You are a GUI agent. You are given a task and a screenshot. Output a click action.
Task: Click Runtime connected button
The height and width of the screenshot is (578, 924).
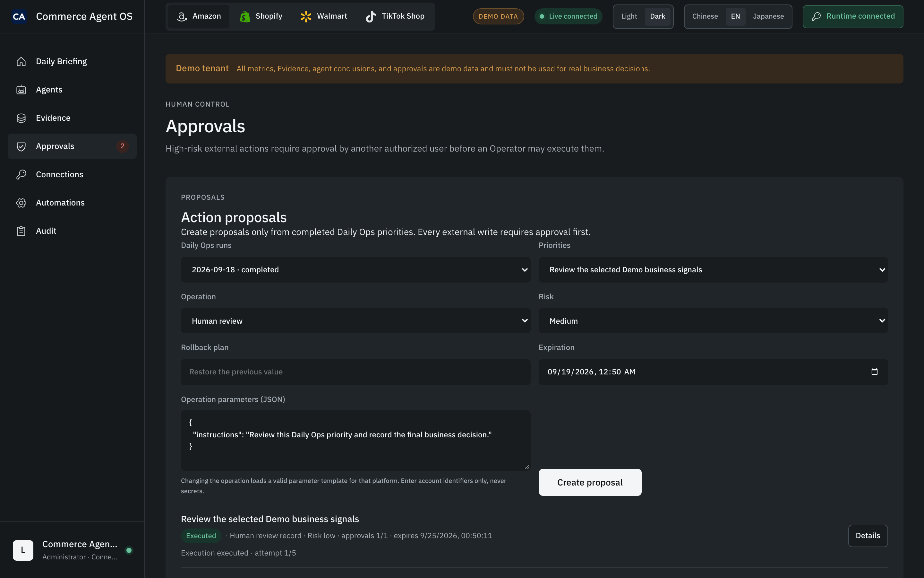coord(852,16)
